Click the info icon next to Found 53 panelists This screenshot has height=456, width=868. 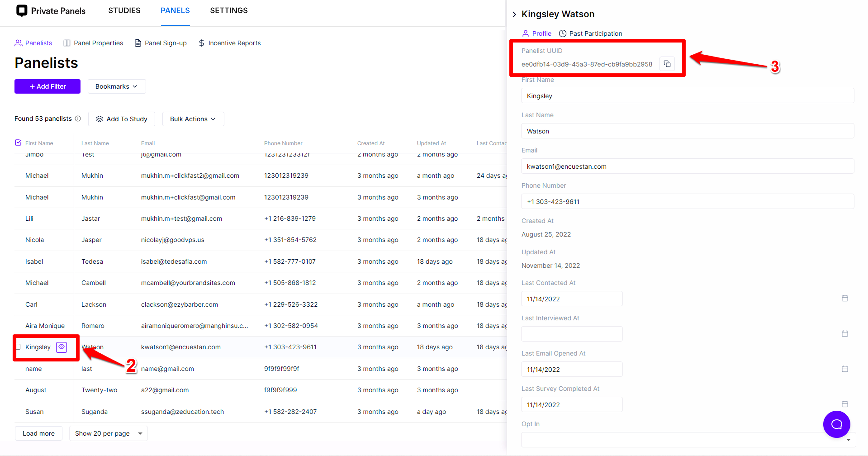(78, 119)
